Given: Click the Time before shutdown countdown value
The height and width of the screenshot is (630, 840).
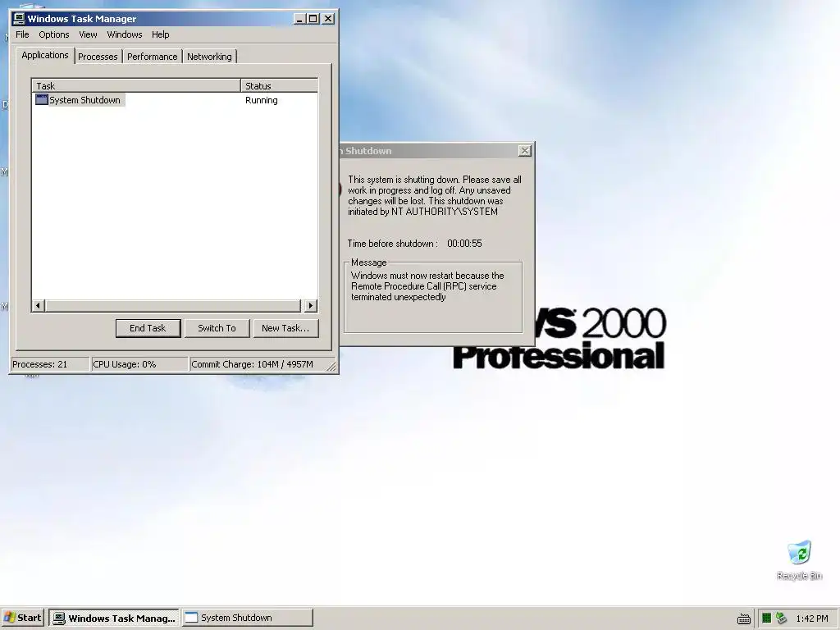Looking at the screenshot, I should tap(464, 244).
